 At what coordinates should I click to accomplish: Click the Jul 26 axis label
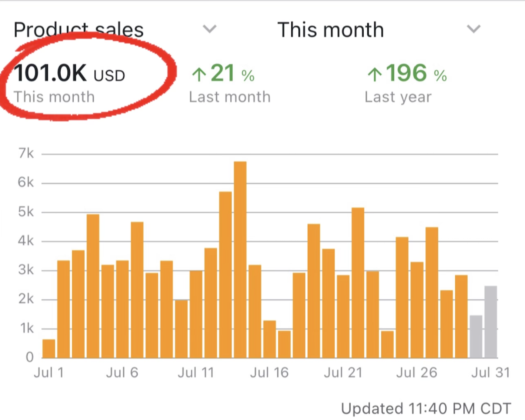(417, 372)
